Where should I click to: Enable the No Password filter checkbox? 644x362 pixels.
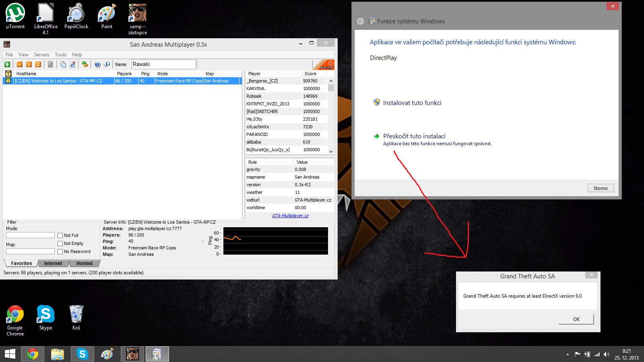click(x=60, y=251)
